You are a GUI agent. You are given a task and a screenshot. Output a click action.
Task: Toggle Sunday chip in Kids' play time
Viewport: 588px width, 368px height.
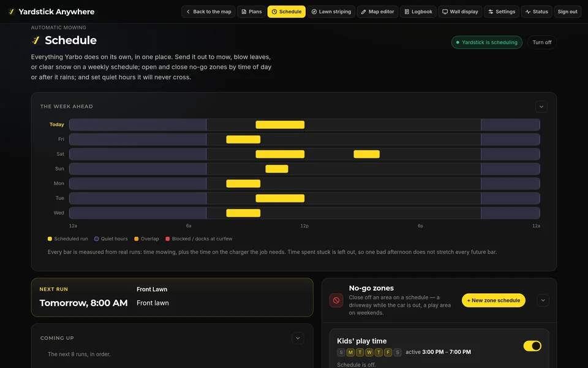pyautogui.click(x=341, y=352)
